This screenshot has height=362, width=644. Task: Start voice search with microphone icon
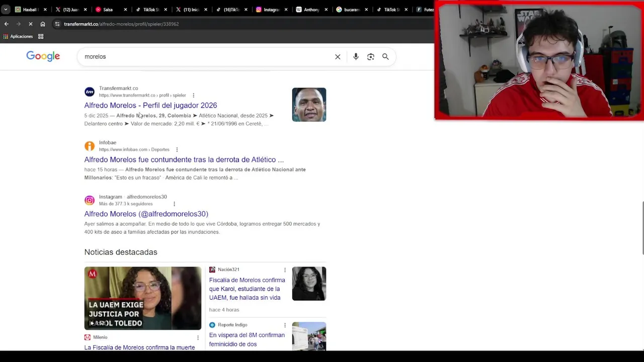tap(356, 57)
